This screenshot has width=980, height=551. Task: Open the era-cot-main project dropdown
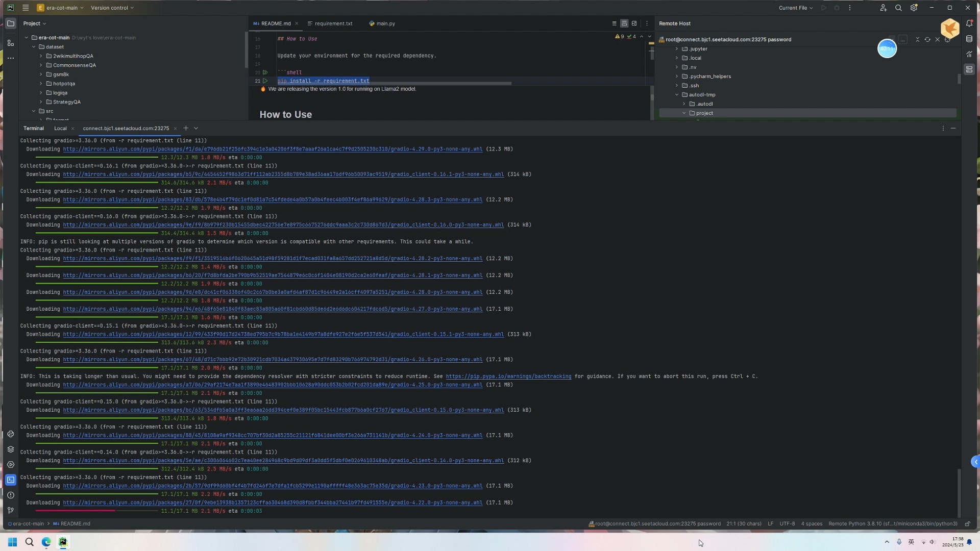(x=60, y=8)
